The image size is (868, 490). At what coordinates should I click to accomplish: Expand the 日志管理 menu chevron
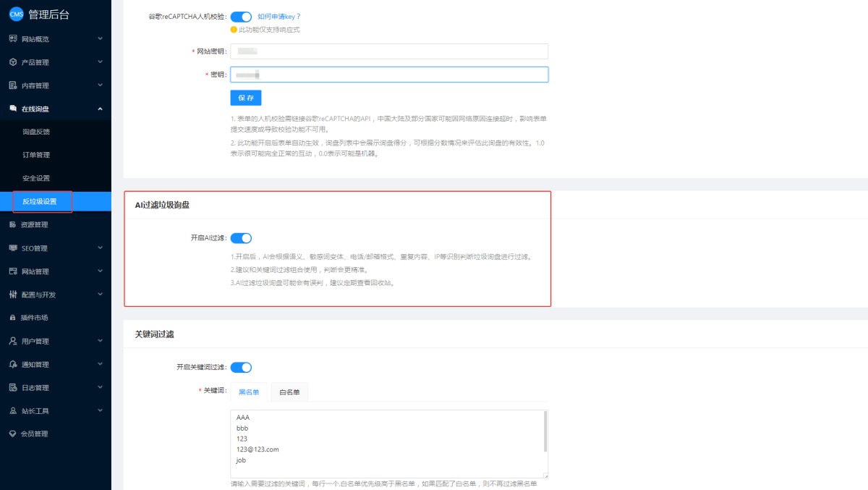(100, 387)
